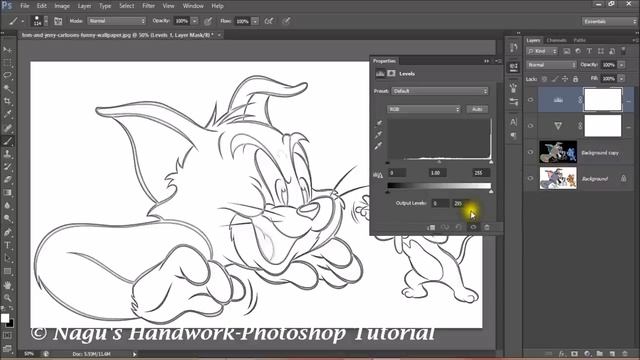This screenshot has width=640, height=360.
Task: Select the History Brush tool
Action: coord(7,167)
